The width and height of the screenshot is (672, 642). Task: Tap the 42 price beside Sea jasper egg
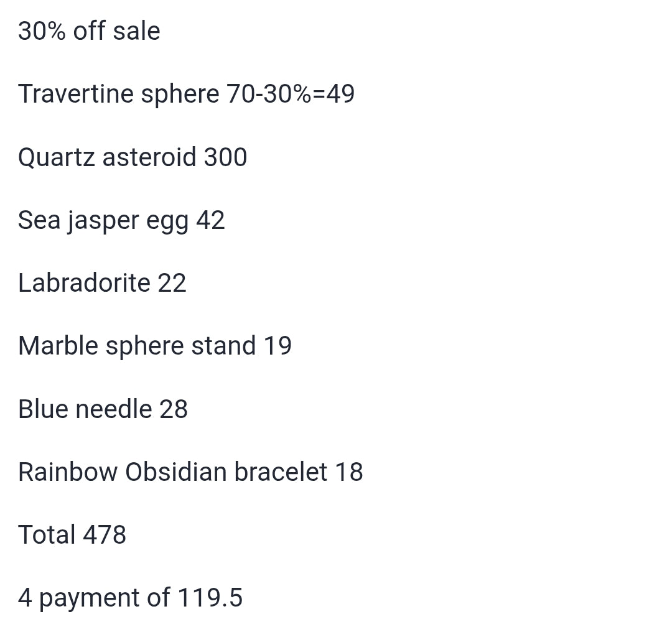click(210, 220)
